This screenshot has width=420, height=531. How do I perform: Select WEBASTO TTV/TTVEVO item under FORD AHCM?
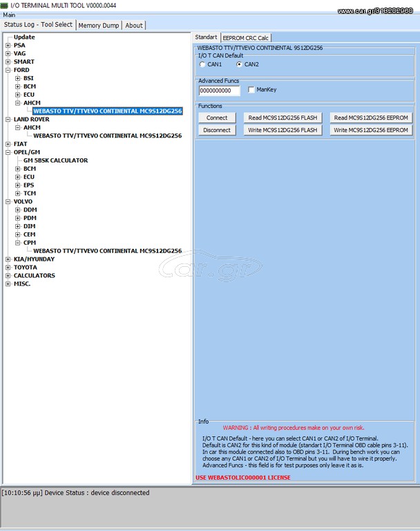click(x=108, y=111)
